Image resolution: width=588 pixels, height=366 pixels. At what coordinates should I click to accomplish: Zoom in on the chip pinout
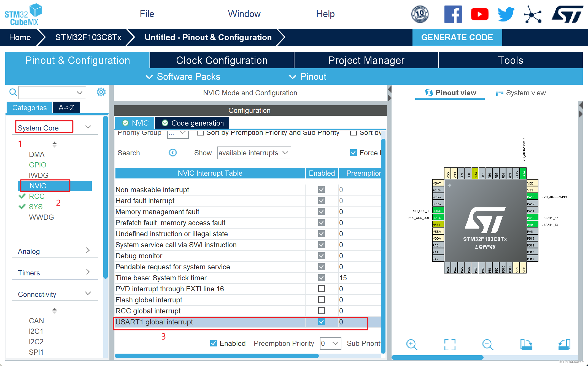point(412,345)
